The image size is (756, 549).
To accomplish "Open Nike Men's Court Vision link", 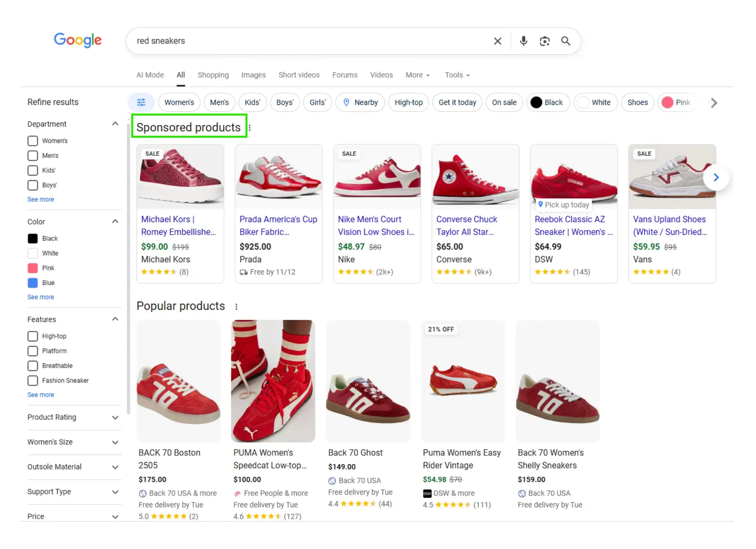I will pyautogui.click(x=376, y=225).
